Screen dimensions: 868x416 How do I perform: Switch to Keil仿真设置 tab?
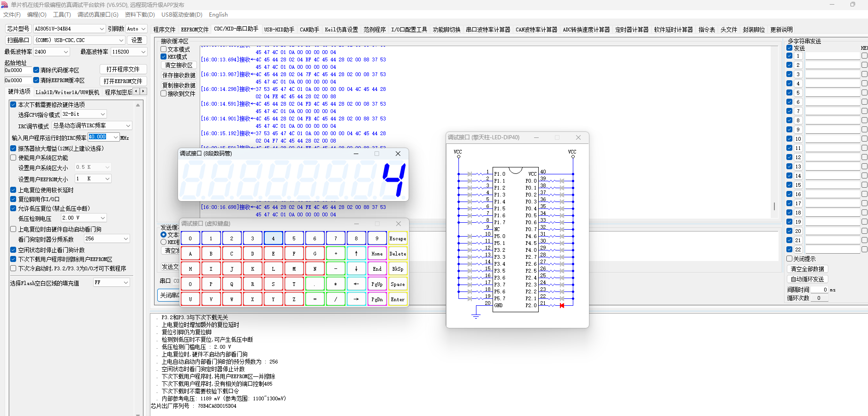coord(341,30)
